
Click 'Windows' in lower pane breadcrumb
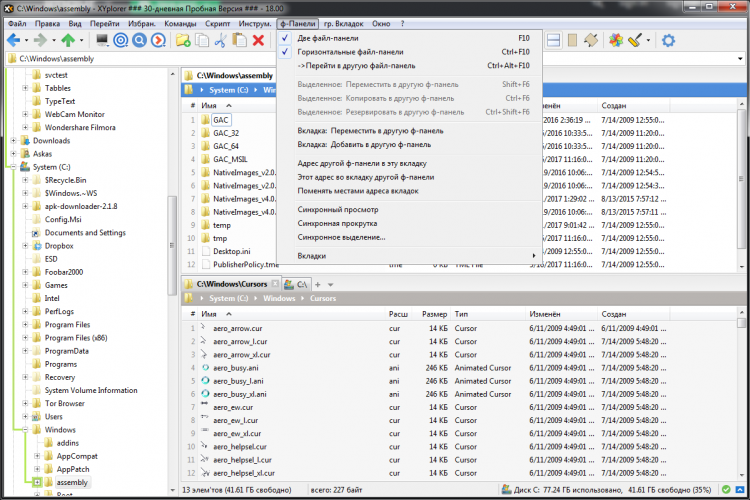[x=279, y=298]
